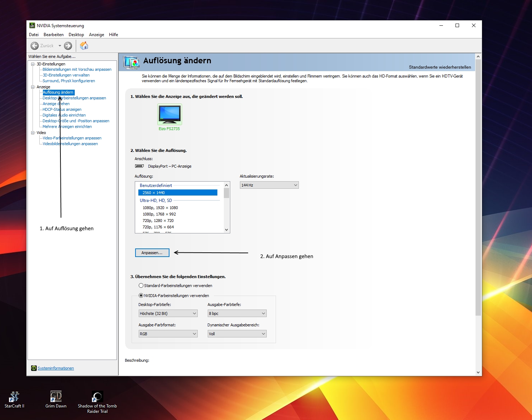The height and width of the screenshot is (420, 532).
Task: Click the Ultra-HD, HD, SD group header
Action: tap(156, 201)
